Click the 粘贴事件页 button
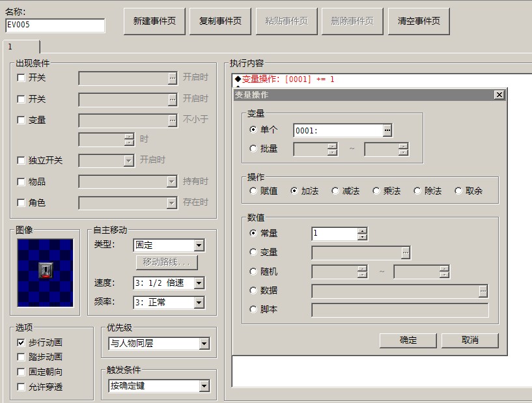Image resolution: width=532 pixels, height=403 pixels. pyautogui.click(x=287, y=21)
